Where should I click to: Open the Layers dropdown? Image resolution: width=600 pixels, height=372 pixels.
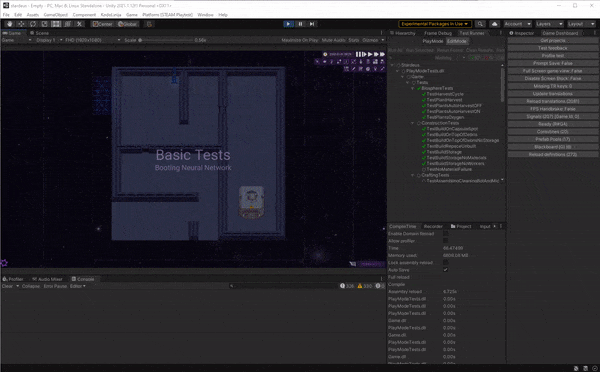point(549,24)
